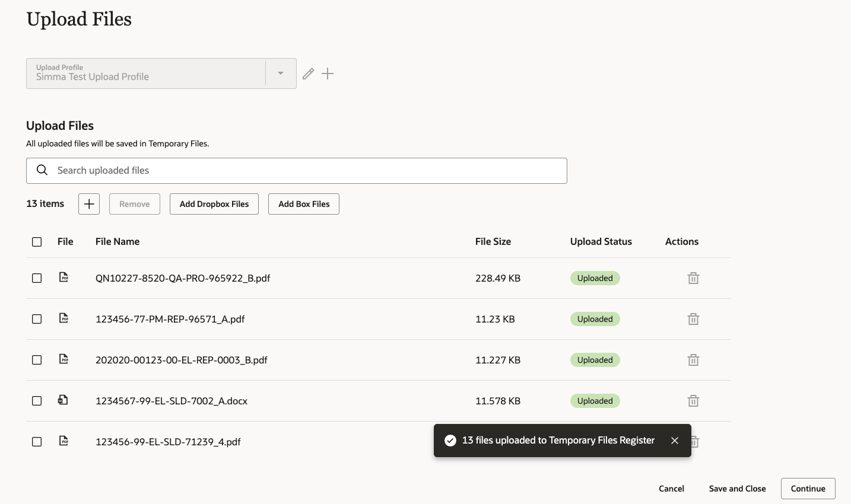The image size is (851, 504).
Task: Sort by the File Name column header
Action: coord(118,241)
